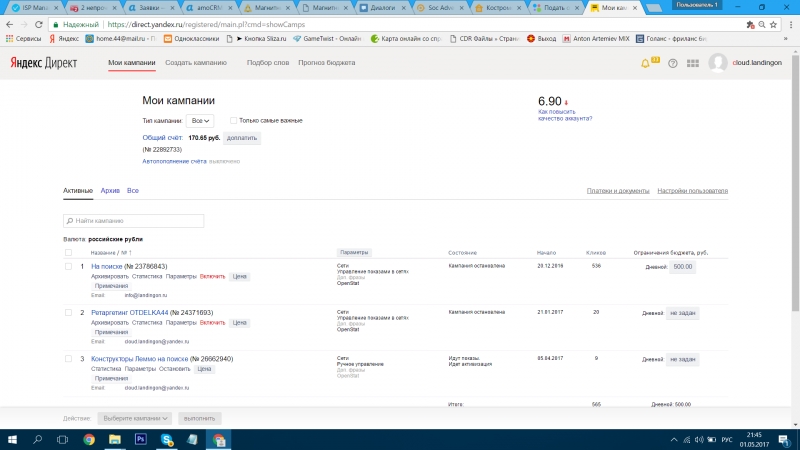
Task: Open the Подбор слов menu item
Action: click(268, 63)
